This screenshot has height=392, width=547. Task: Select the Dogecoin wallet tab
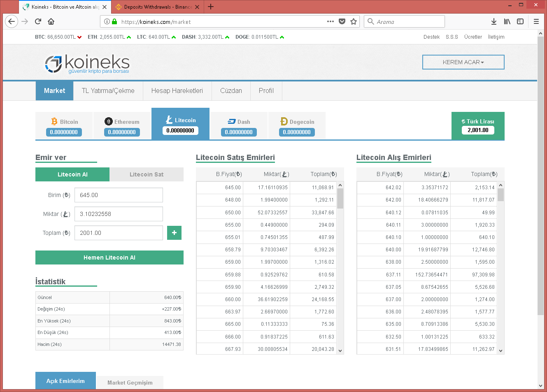(x=297, y=126)
